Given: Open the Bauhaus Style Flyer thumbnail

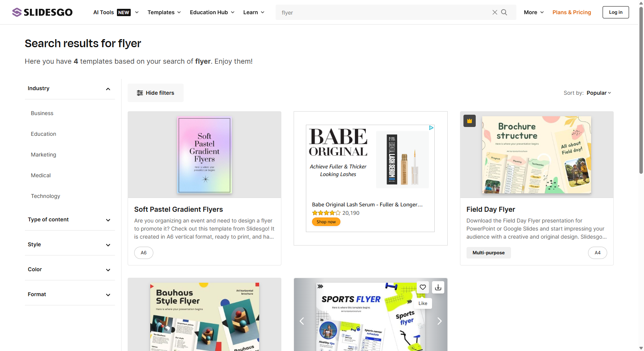Looking at the screenshot, I should [204, 315].
